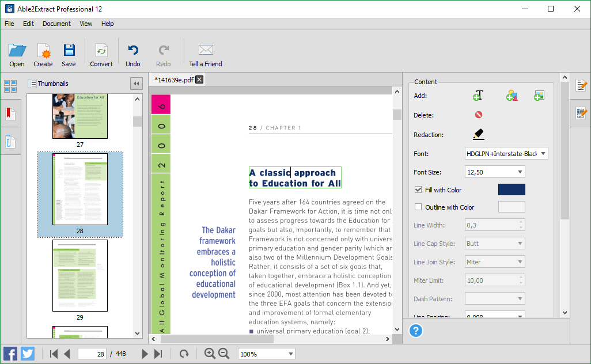Screen dimensions: 591x364
Task: Open the Line Join Style dropdown
Action: (494, 262)
